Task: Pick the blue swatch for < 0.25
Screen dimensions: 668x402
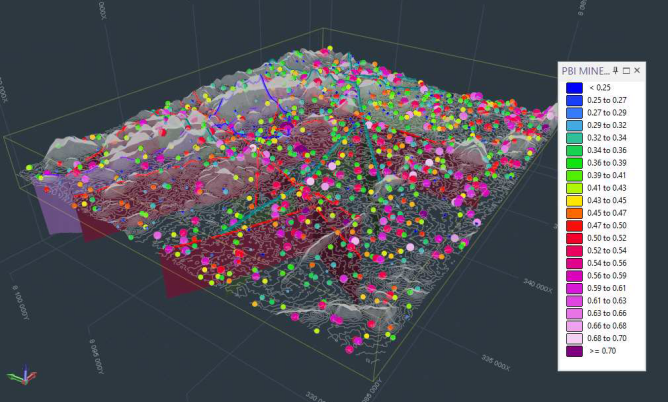Action: click(x=574, y=88)
